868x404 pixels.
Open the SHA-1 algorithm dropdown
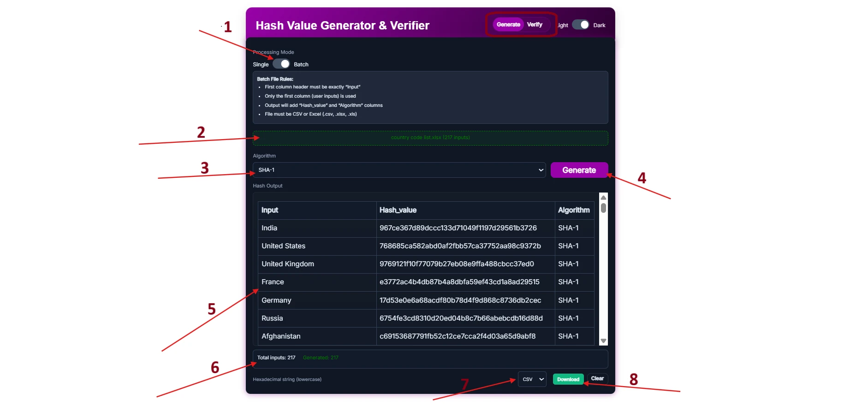pos(399,170)
